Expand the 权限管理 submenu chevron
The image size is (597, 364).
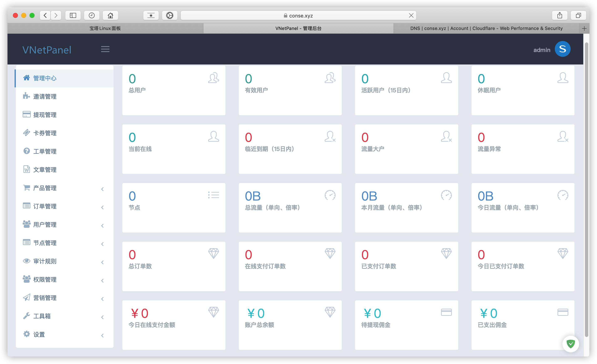click(103, 281)
